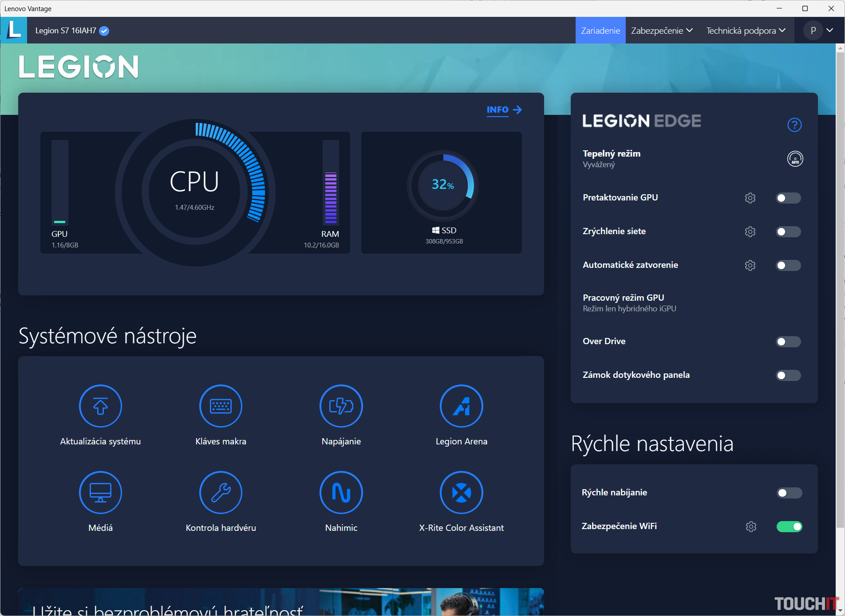Click the INFO link with arrow
The width and height of the screenshot is (845, 616).
[x=504, y=110]
